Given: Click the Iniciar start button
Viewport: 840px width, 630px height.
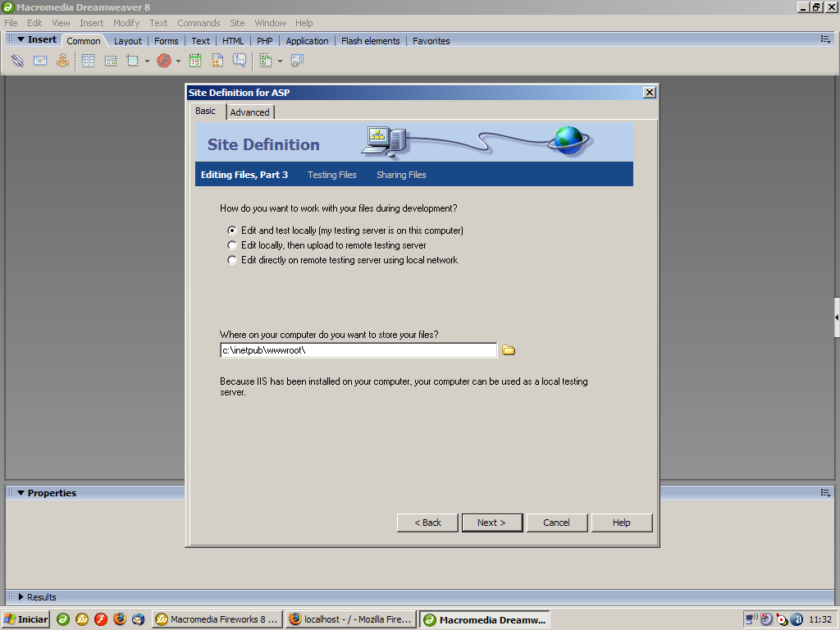Looking at the screenshot, I should click(25, 619).
